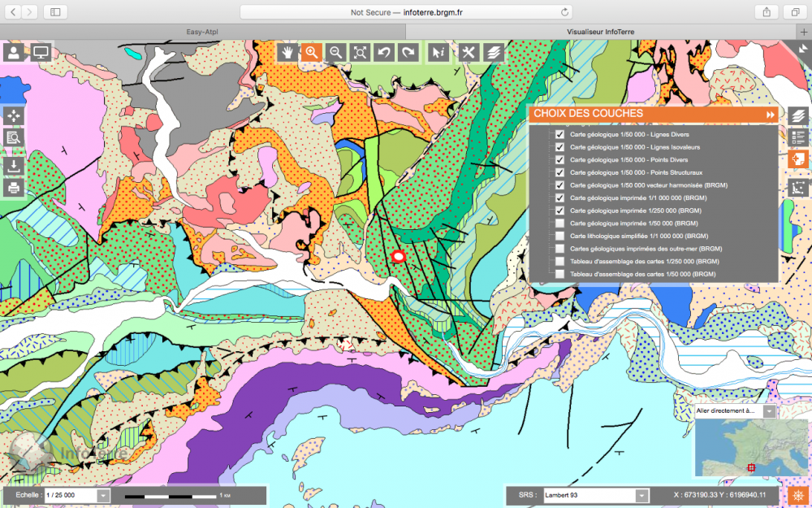Open the measurement tools icon
812x508 pixels.
pos(469,52)
